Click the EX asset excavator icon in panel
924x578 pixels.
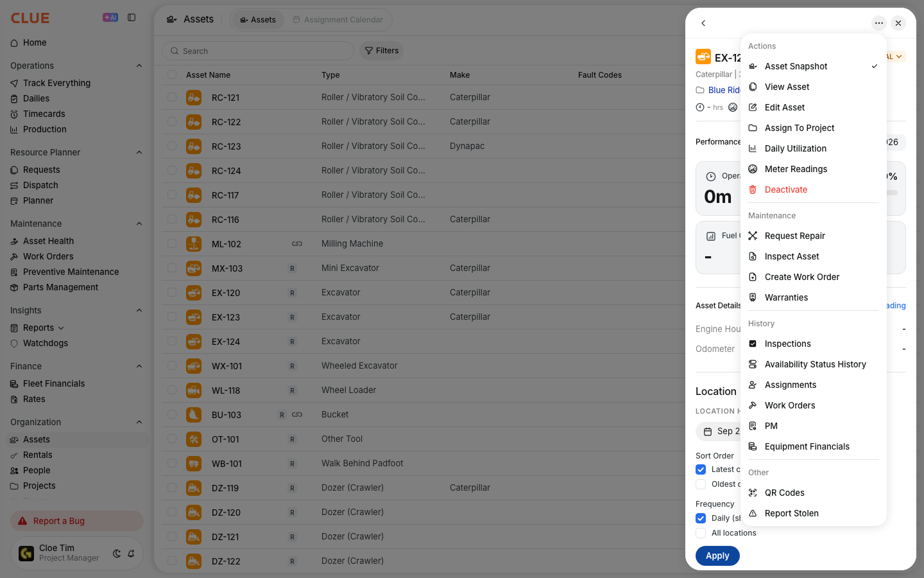pyautogui.click(x=703, y=57)
